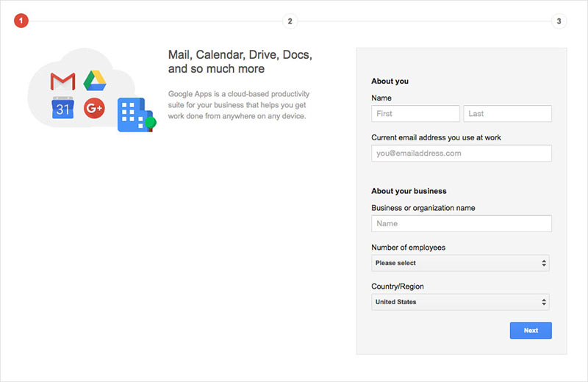
Task: Click the 'Country/Region' label
Action: coord(398,286)
